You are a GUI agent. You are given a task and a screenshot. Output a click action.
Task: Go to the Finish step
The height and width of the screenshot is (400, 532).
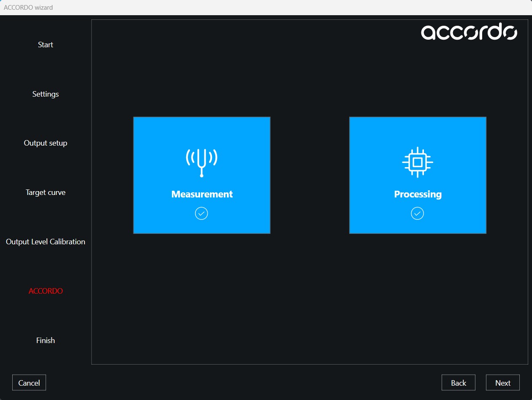click(x=46, y=341)
